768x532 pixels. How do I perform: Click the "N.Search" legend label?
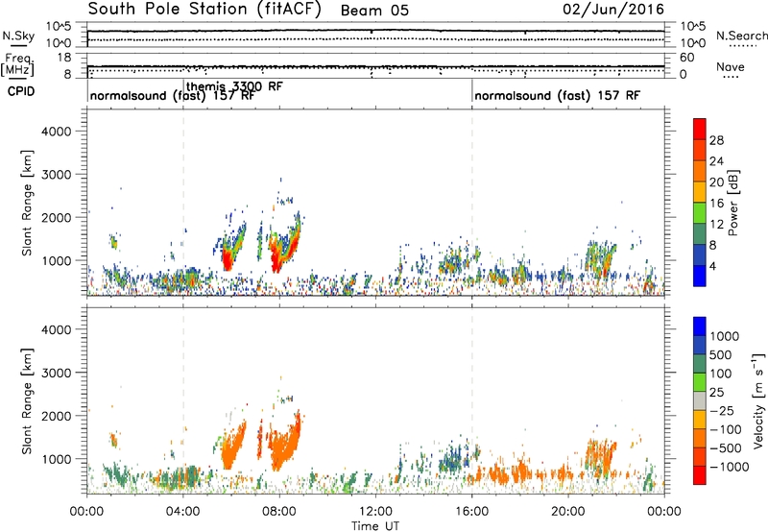tap(741, 36)
